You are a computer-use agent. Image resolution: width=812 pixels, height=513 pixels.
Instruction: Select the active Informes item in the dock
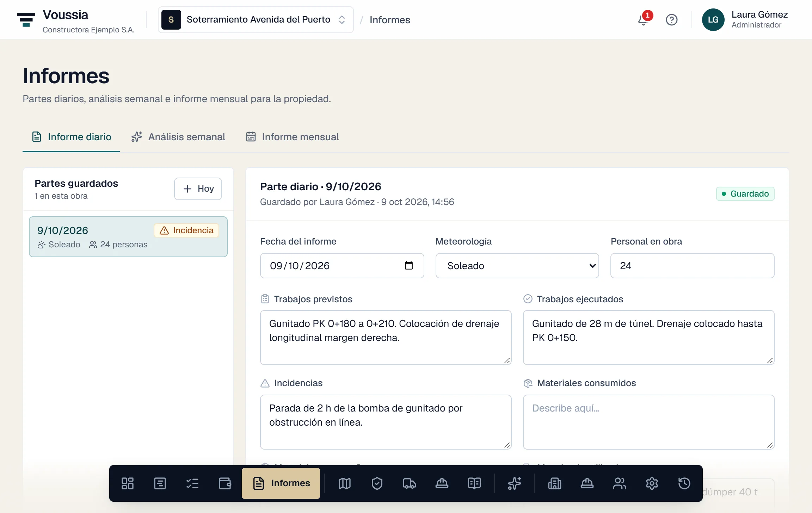tap(281, 483)
